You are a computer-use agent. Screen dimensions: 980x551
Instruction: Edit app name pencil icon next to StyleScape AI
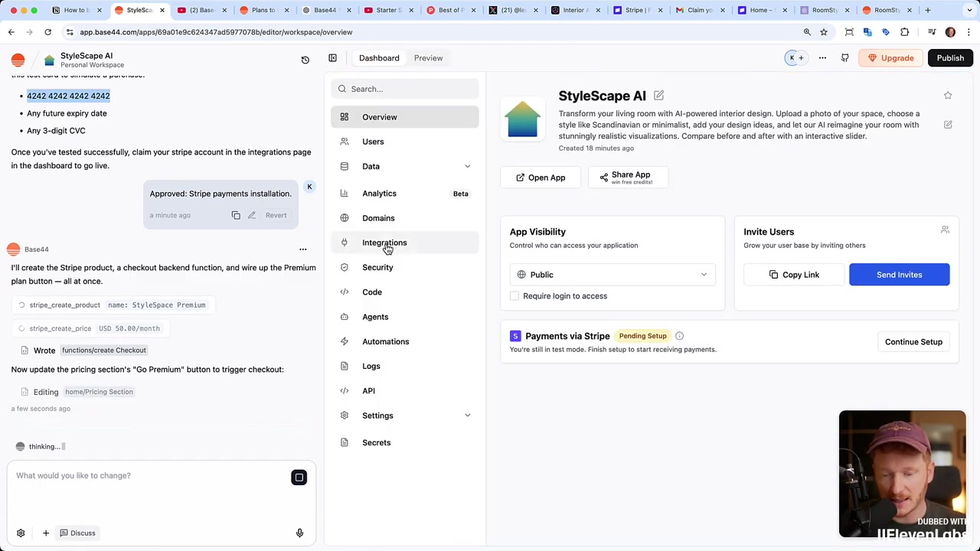coord(658,96)
